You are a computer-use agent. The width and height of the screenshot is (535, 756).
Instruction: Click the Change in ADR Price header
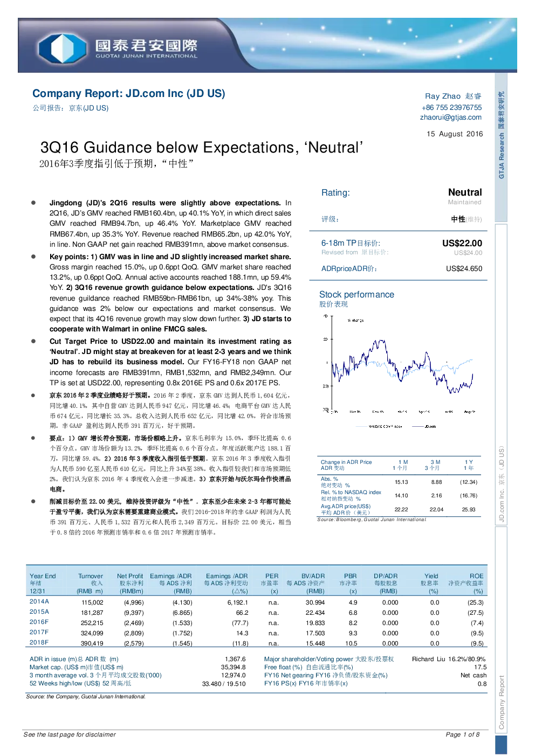(x=346, y=462)
